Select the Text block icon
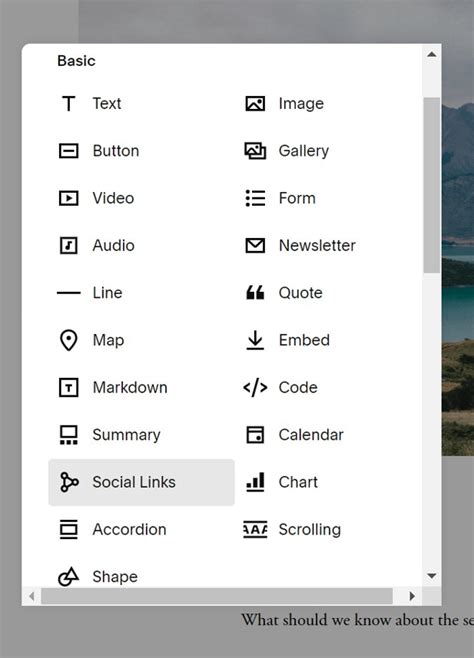The image size is (474, 658). (68, 104)
